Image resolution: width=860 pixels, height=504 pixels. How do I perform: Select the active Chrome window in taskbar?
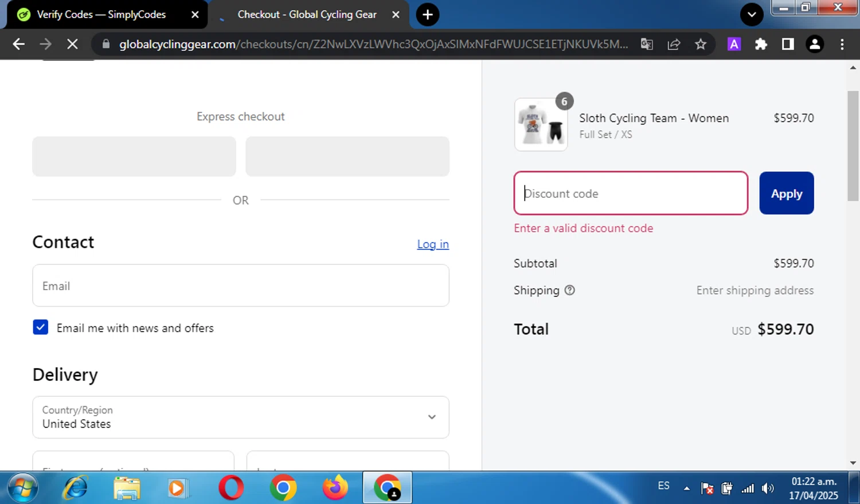387,488
